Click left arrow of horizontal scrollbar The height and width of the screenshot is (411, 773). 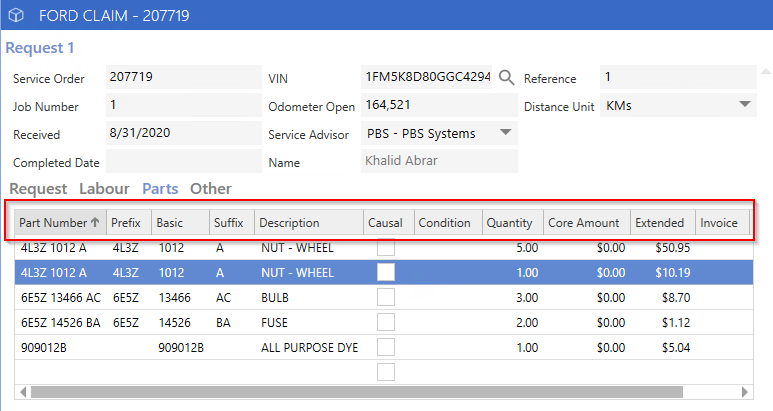[x=23, y=392]
